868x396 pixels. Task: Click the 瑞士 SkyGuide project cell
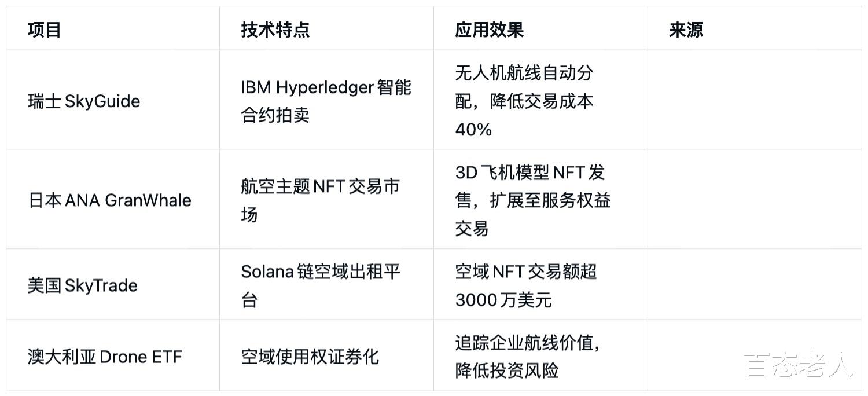point(84,101)
